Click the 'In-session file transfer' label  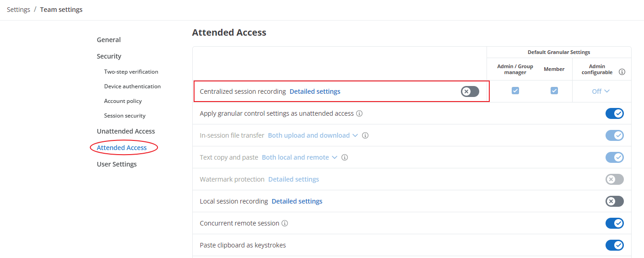[x=232, y=135]
